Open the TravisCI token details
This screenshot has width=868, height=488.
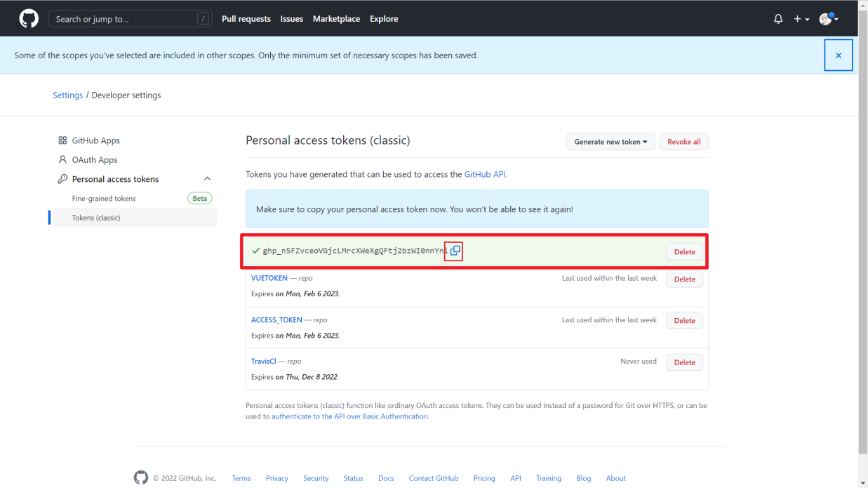tap(264, 361)
